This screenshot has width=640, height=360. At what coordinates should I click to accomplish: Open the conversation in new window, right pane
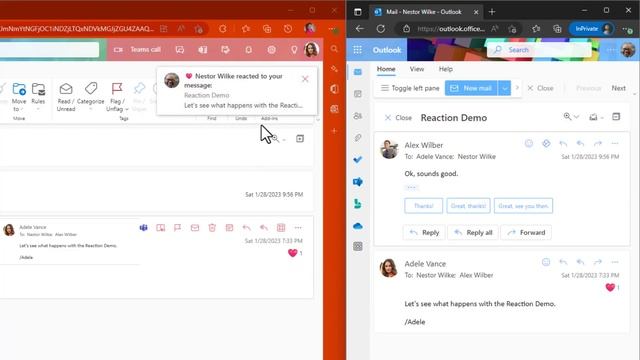click(x=616, y=117)
